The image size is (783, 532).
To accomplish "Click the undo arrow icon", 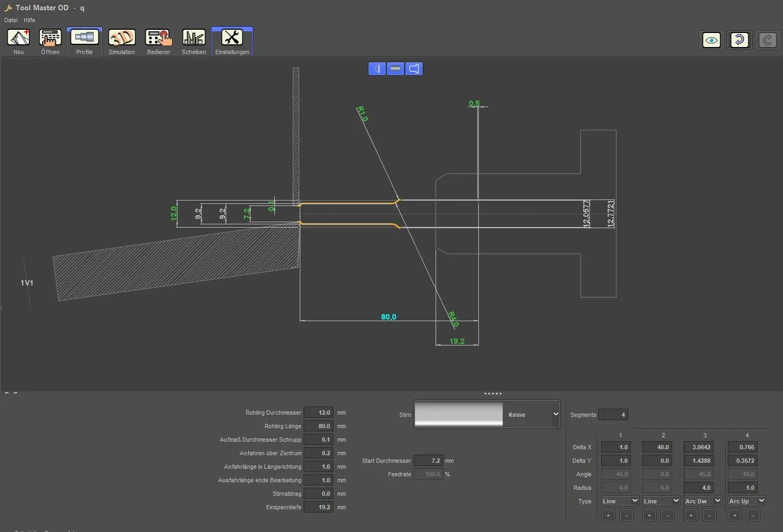I will (739, 40).
